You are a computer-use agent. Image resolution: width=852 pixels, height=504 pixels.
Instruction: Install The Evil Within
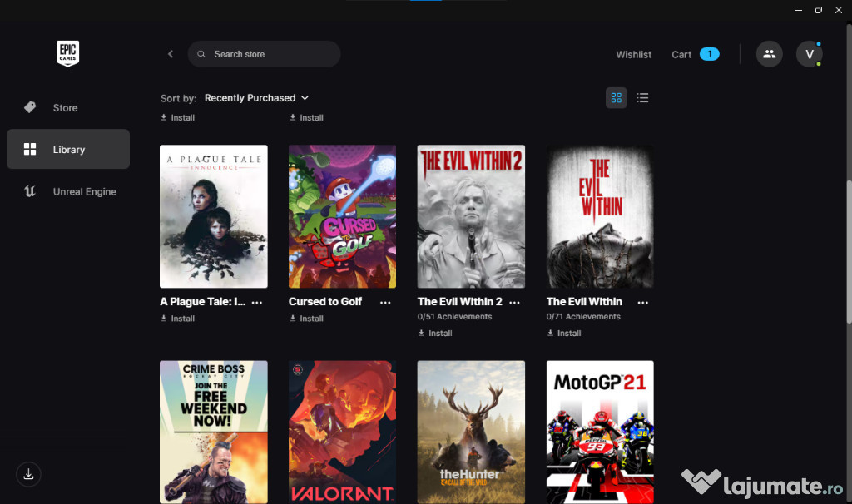point(564,333)
